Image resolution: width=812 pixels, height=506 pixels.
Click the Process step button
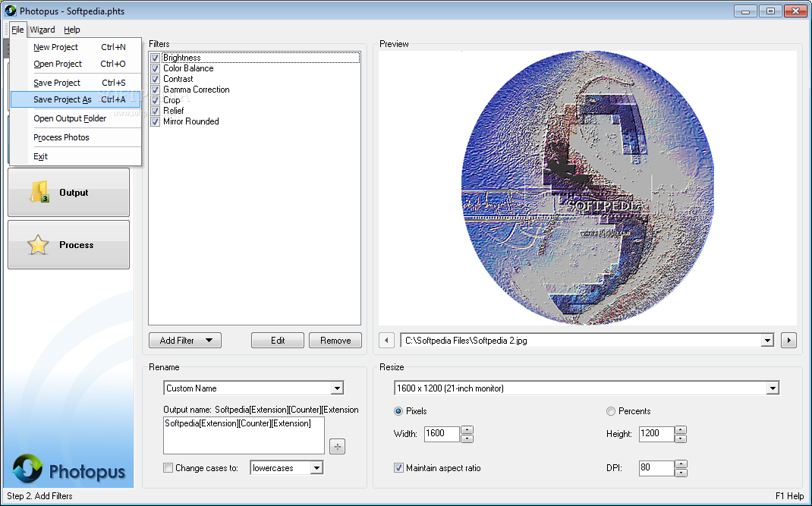[x=69, y=245]
